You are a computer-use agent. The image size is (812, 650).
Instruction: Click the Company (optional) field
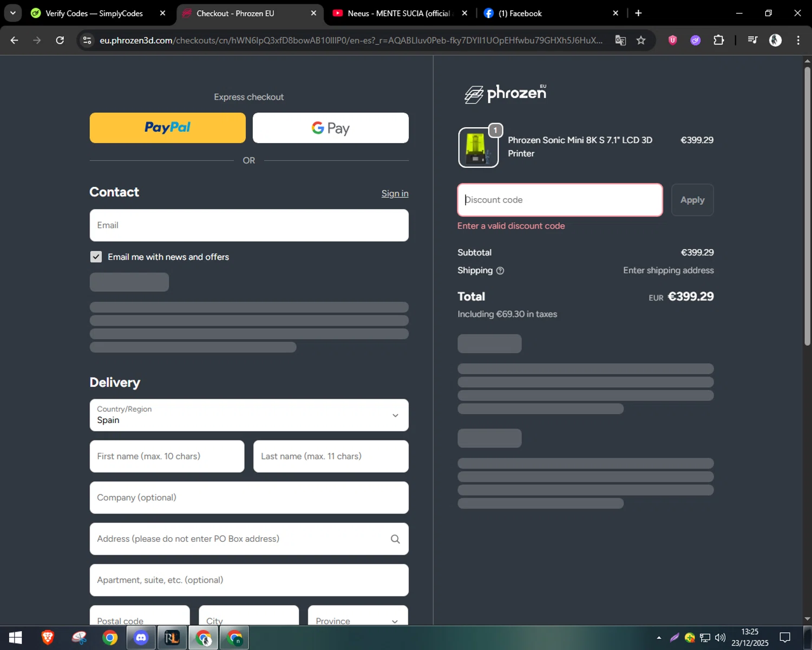(249, 498)
